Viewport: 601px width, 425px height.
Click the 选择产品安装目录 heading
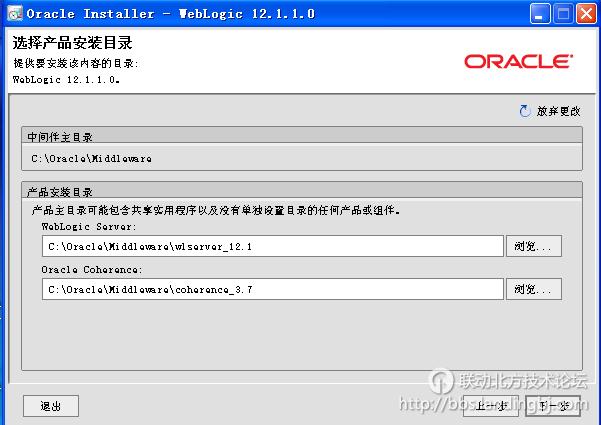(x=72, y=43)
